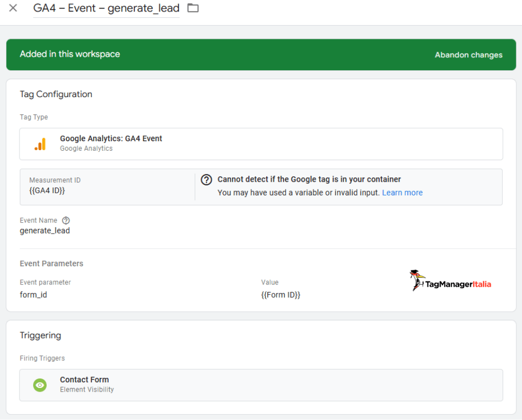Open the Contact Form firing trigger
522x420 pixels.
click(261, 385)
